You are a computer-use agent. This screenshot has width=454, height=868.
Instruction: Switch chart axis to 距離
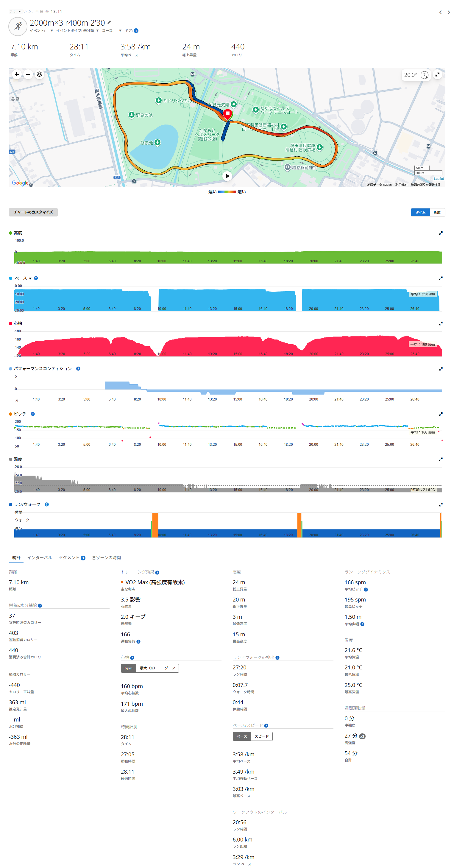[x=437, y=212]
